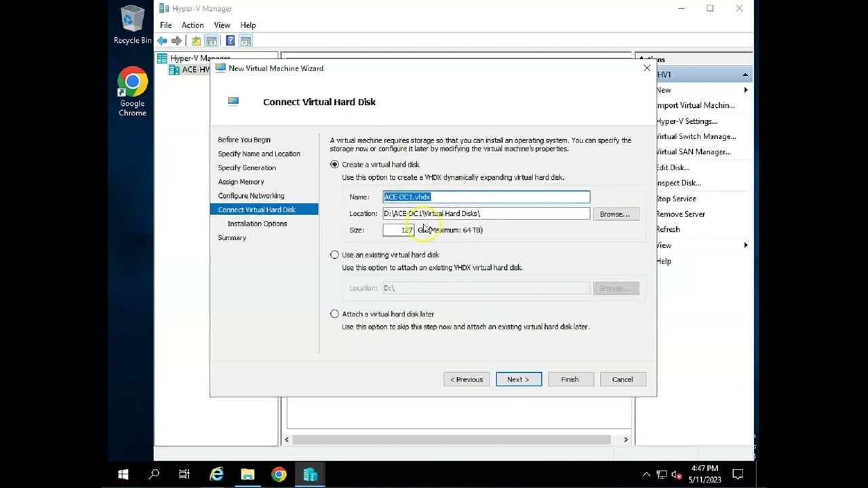The width and height of the screenshot is (868, 488).
Task: Expand the View submenu arrow in Actions
Action: [x=746, y=245]
